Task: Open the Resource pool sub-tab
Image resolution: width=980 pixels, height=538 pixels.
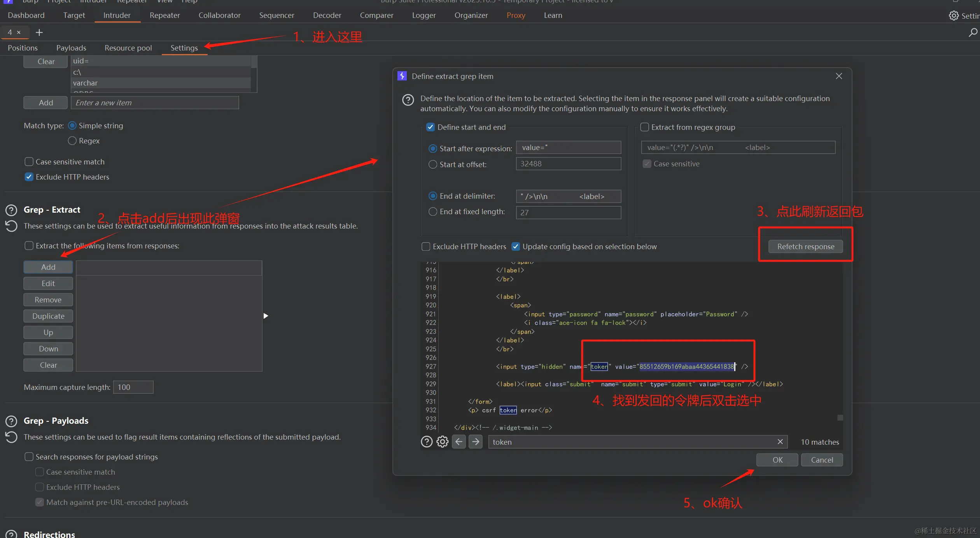Action: pos(128,48)
